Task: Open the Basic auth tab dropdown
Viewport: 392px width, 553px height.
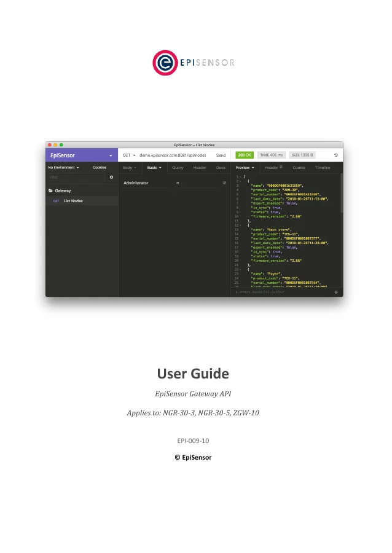Action: point(154,168)
